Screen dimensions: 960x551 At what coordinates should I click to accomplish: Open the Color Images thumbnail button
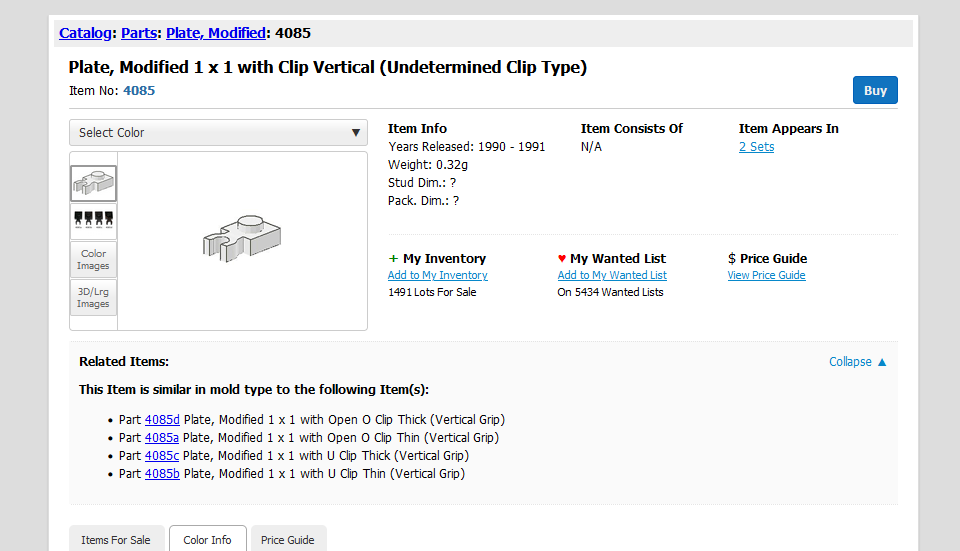(93, 259)
